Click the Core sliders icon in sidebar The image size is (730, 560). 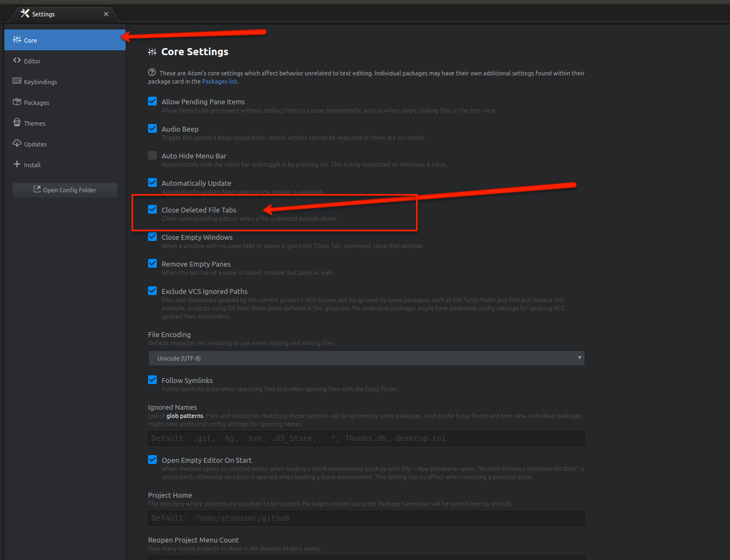point(17,40)
